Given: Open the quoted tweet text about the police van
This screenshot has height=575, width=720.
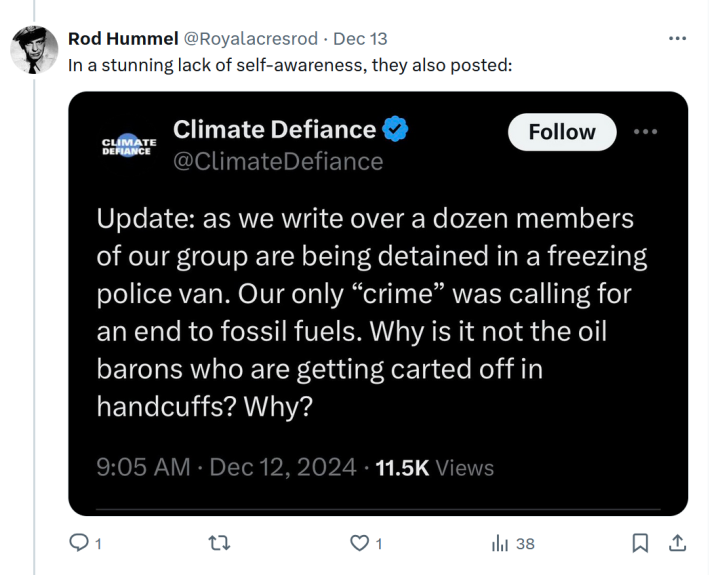Looking at the screenshot, I should 372,312.
